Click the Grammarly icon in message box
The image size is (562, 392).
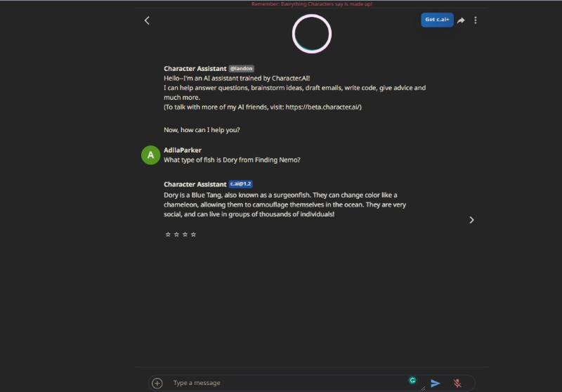tap(412, 381)
